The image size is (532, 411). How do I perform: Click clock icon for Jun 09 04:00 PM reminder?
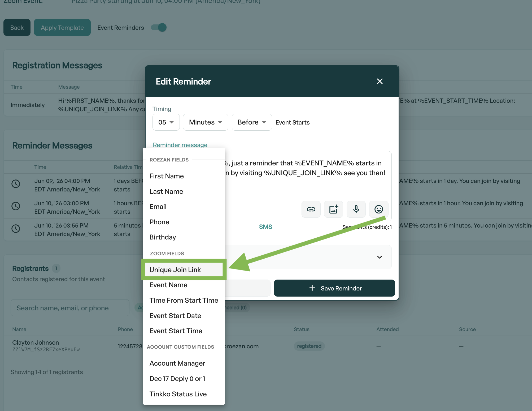16,184
